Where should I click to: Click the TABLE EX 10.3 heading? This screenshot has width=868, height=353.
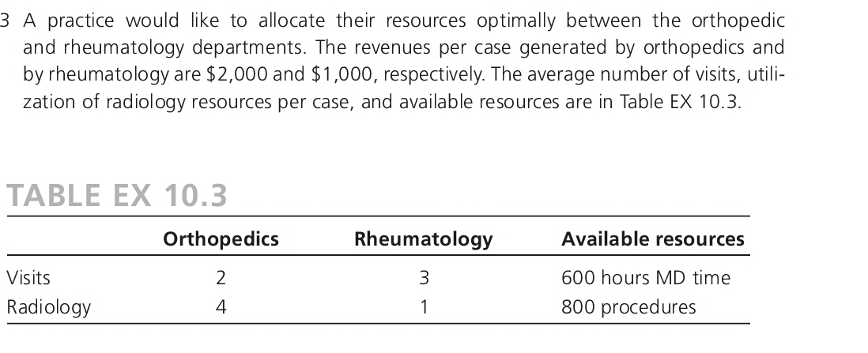coord(117,195)
